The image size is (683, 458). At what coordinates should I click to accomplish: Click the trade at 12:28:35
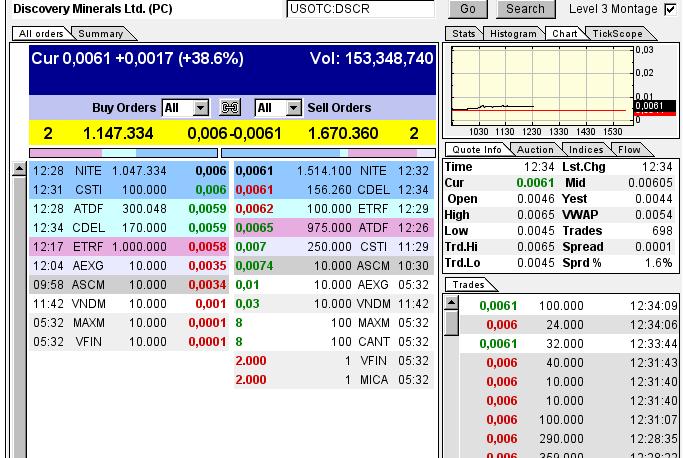[569, 438]
